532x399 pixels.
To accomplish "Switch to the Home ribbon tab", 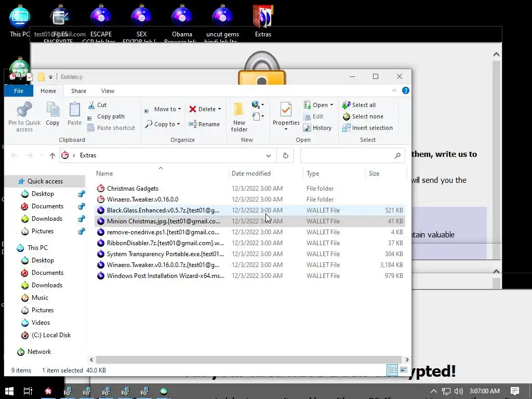I will [48, 91].
